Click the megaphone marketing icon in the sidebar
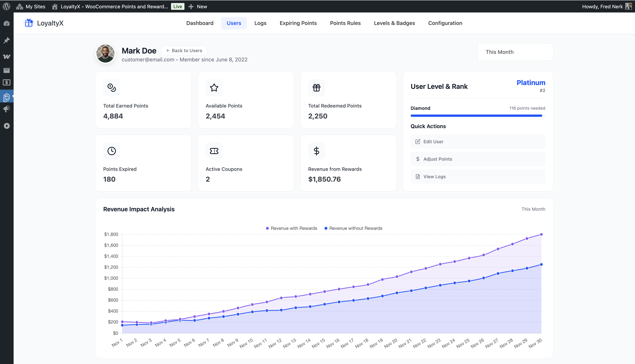Viewport: 635px width, 364px height. tap(7, 108)
